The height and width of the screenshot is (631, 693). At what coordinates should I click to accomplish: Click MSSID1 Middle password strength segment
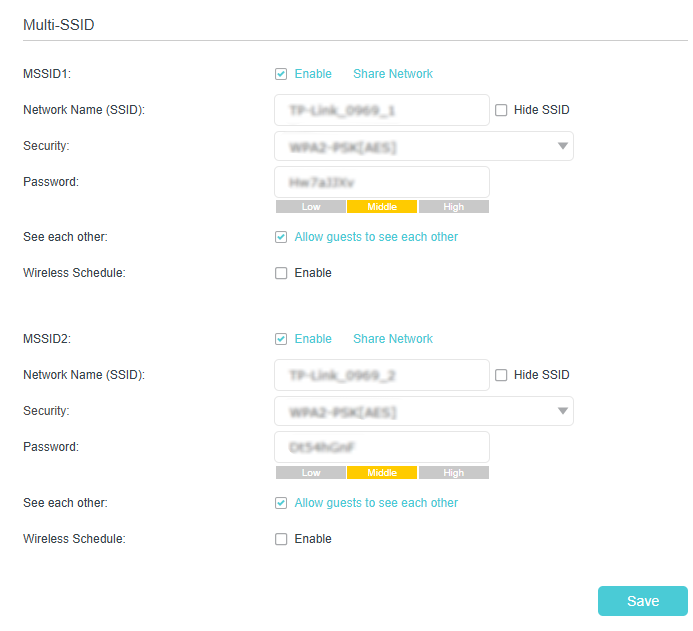[382, 207]
